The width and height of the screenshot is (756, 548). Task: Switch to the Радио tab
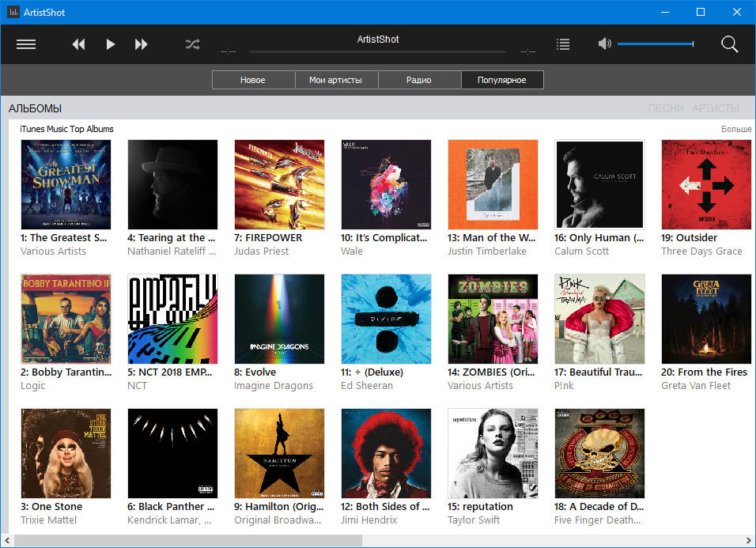point(419,80)
